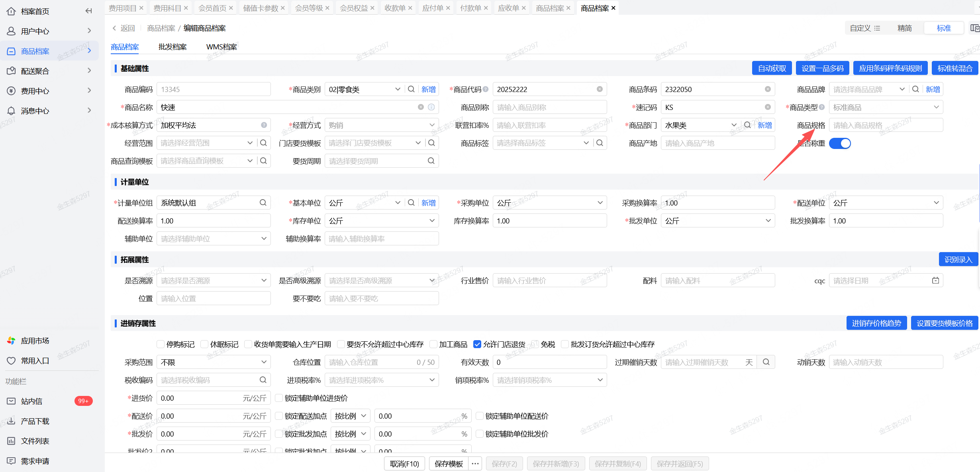Uncheck 允许门店退货 checkbox
Image resolution: width=980 pixels, height=472 pixels.
point(477,344)
